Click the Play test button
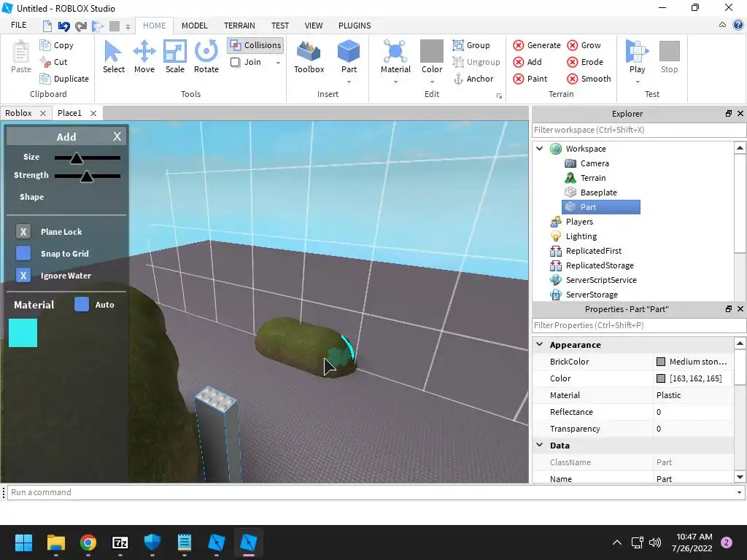The image size is (747, 560). [637, 57]
